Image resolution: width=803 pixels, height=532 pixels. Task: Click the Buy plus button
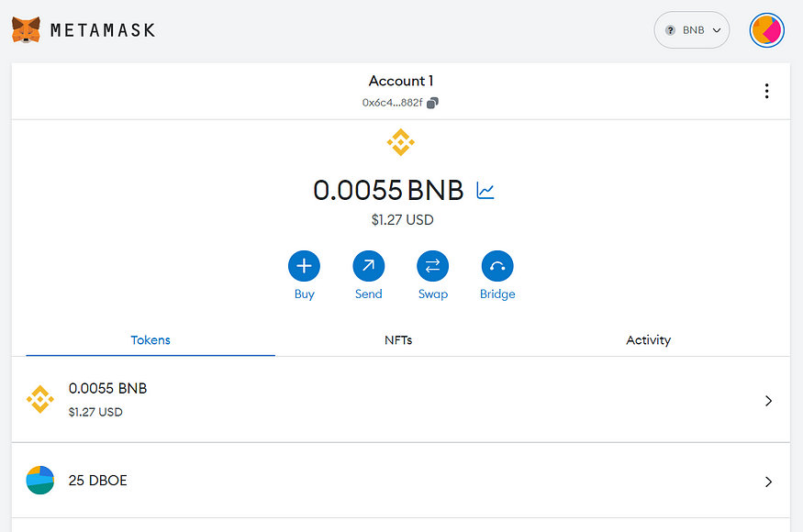(x=304, y=266)
